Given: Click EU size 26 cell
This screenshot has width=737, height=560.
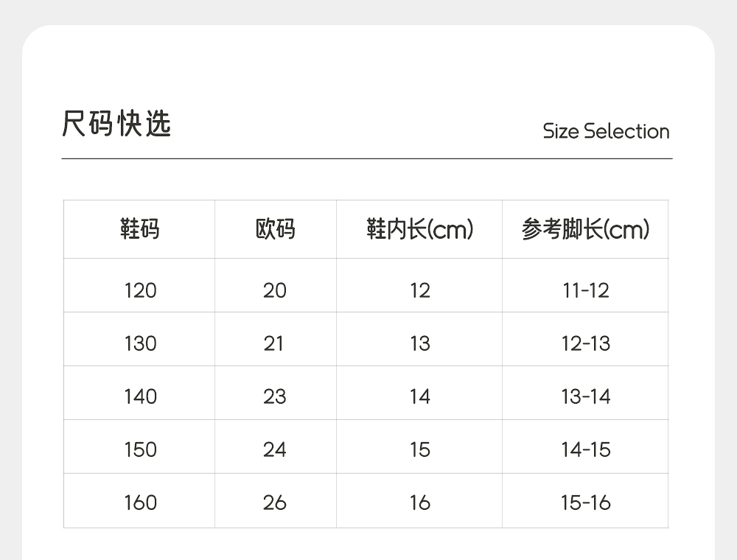Looking at the screenshot, I should (275, 503).
